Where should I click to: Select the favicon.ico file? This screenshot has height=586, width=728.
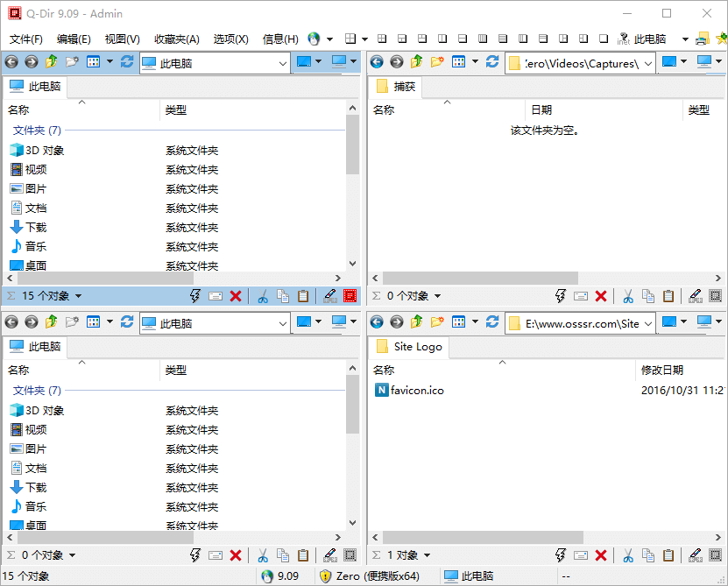click(x=417, y=391)
